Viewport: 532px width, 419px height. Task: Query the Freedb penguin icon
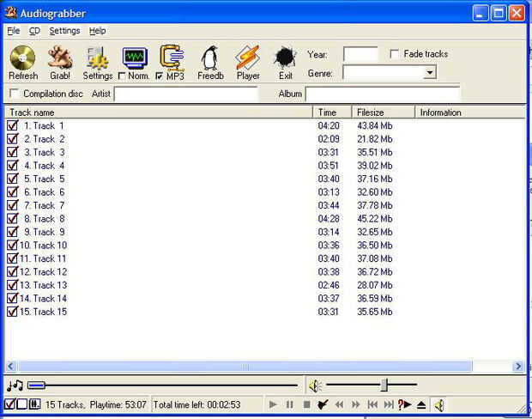pos(210,58)
